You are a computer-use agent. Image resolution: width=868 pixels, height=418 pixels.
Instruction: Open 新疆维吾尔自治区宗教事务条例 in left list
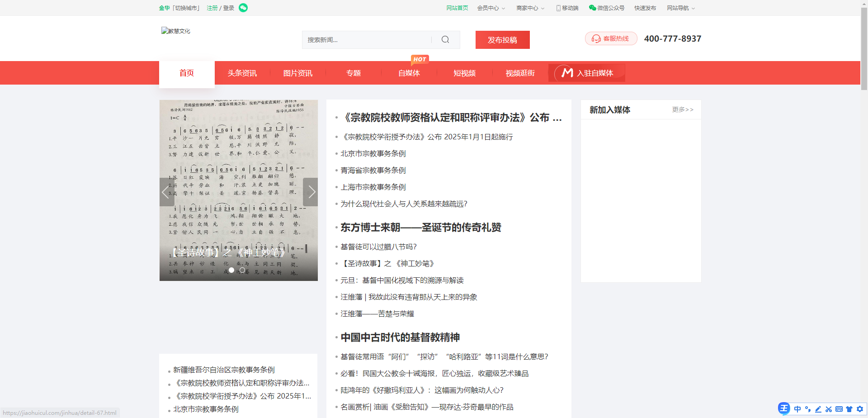(x=224, y=370)
